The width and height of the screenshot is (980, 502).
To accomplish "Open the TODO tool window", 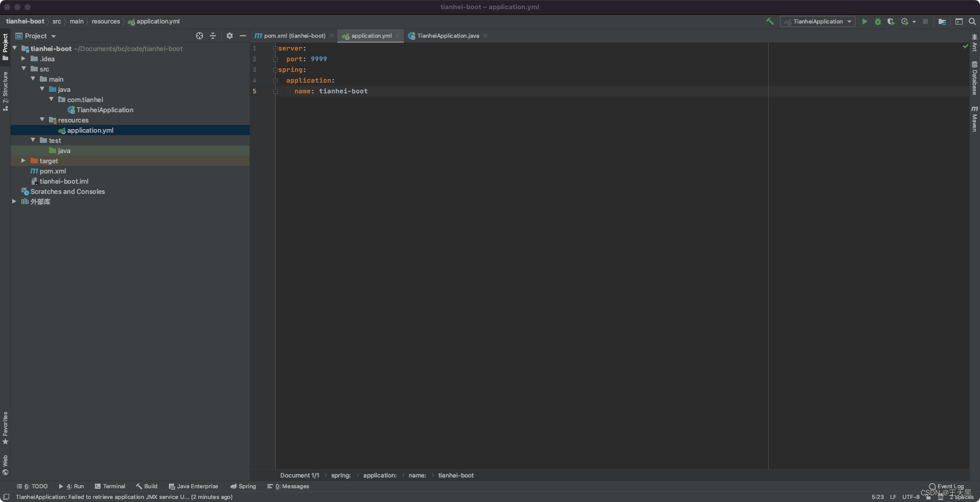I will point(32,486).
